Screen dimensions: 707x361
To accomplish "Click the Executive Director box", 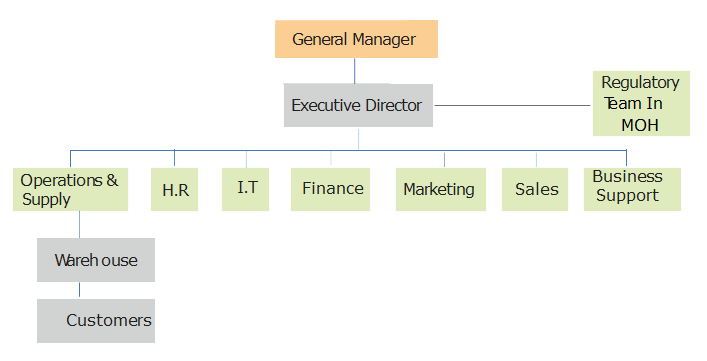I will (x=358, y=105).
